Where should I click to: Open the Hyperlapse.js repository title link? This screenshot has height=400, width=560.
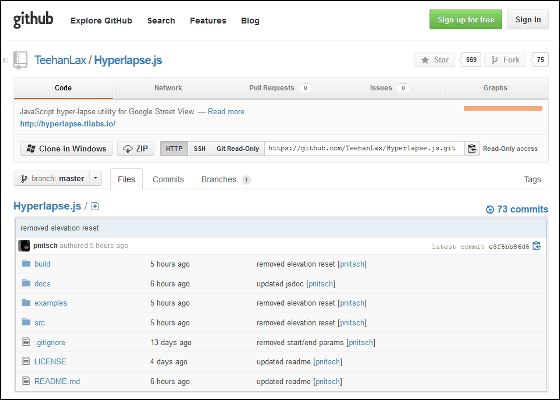pos(128,60)
